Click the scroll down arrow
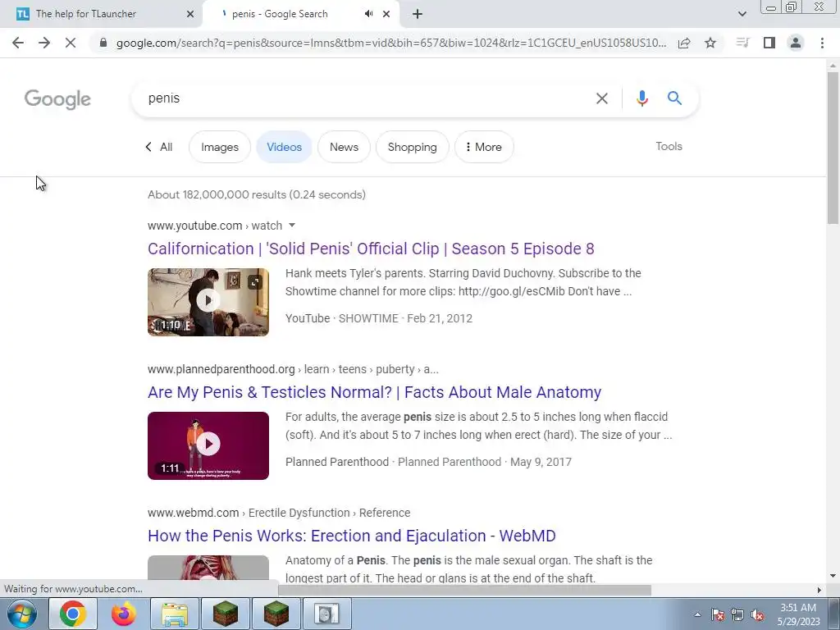 click(x=833, y=576)
